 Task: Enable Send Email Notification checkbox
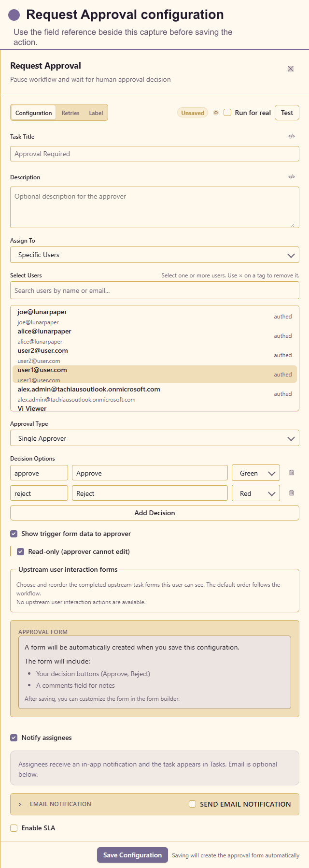tap(192, 804)
